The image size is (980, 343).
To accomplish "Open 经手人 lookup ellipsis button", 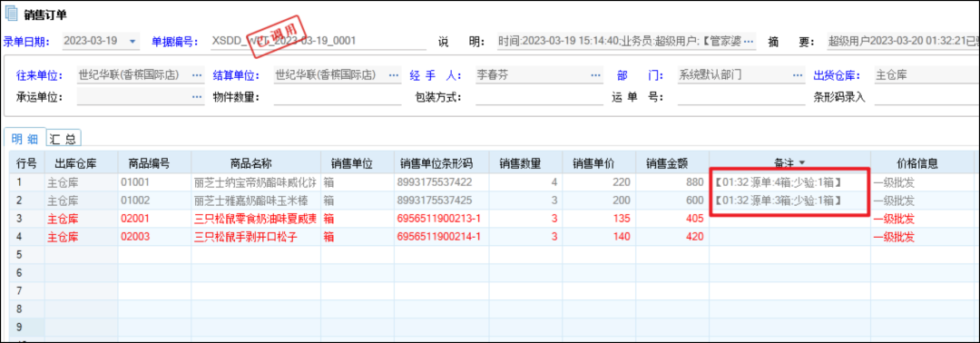I will 596,75.
